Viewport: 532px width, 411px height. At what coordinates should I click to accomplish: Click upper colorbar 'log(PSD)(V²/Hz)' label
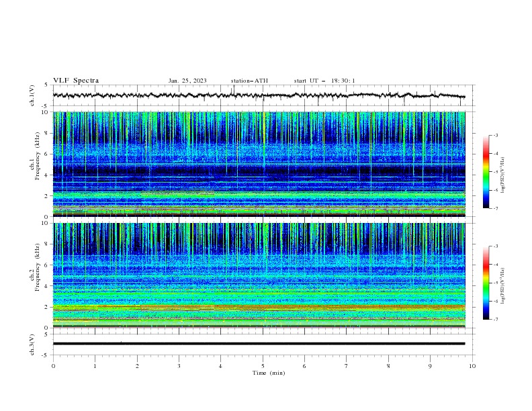pyautogui.click(x=502, y=175)
